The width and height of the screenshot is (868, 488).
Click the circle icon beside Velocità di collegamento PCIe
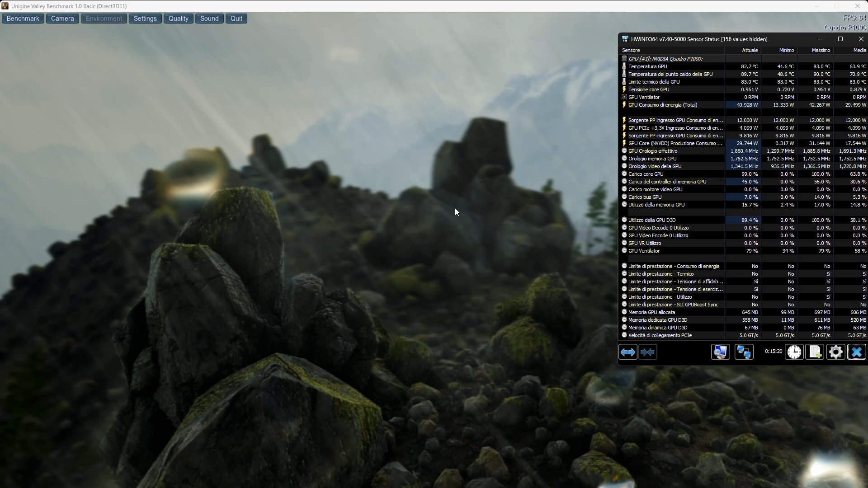pos(624,335)
